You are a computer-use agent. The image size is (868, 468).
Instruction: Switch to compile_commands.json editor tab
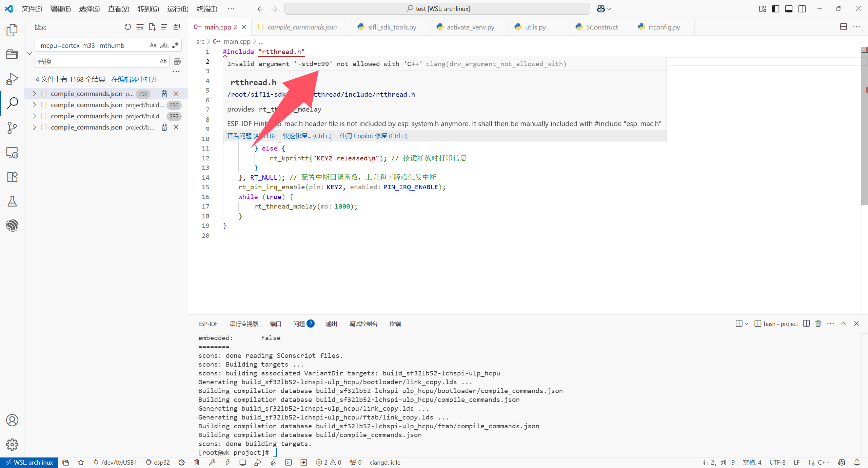coord(302,27)
